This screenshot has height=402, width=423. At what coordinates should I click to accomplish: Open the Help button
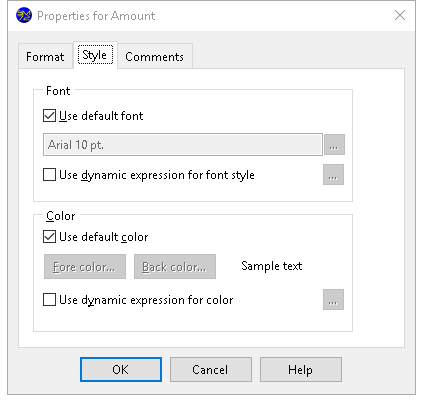(301, 370)
